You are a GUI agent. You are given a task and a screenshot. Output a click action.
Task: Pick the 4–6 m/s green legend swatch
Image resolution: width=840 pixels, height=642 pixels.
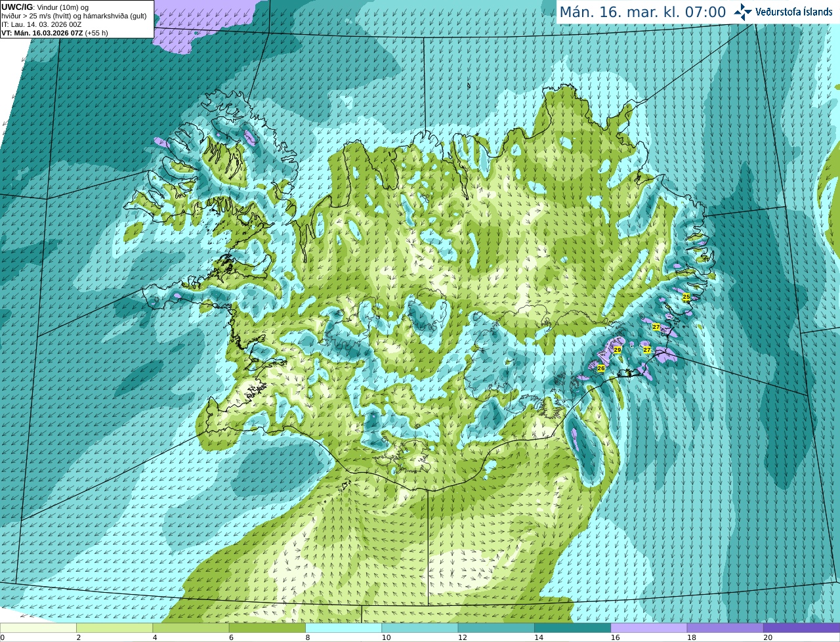click(x=191, y=628)
